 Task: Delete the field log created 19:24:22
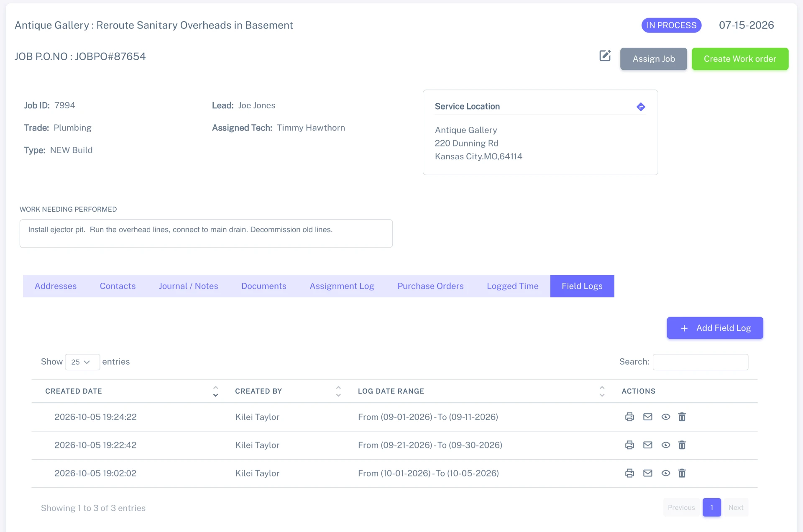coord(682,417)
